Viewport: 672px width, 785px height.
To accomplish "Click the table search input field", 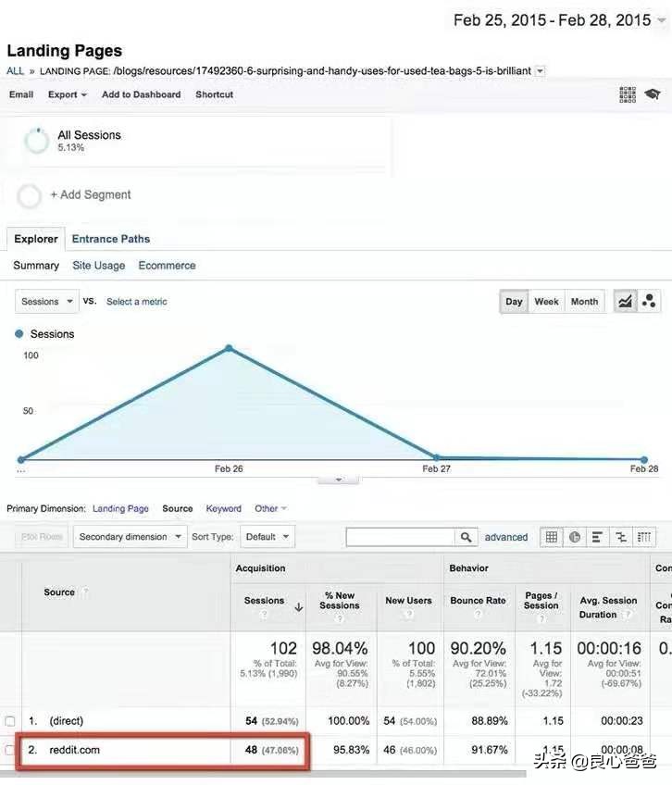I will pos(400,537).
